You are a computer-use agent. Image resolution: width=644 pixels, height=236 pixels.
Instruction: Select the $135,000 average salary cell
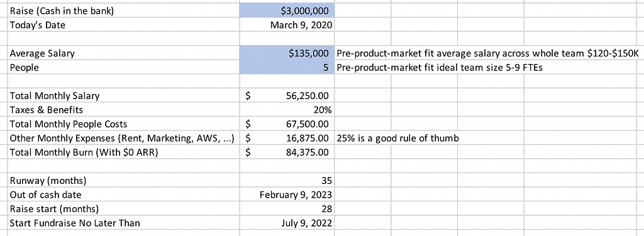pyautogui.click(x=287, y=53)
